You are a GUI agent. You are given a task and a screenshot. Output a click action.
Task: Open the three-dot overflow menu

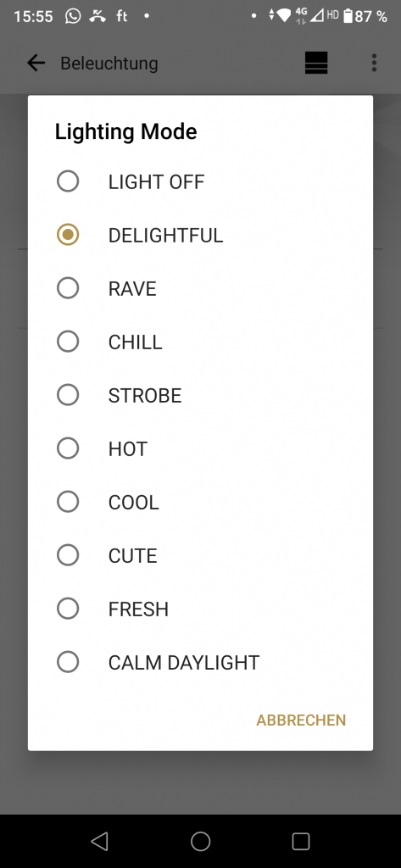pos(375,63)
